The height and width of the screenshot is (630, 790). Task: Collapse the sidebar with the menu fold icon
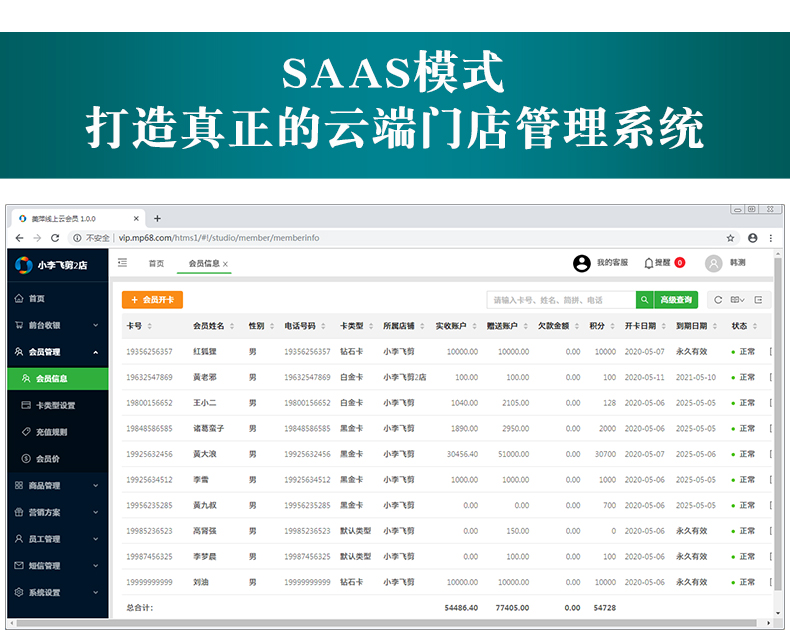pos(123,263)
